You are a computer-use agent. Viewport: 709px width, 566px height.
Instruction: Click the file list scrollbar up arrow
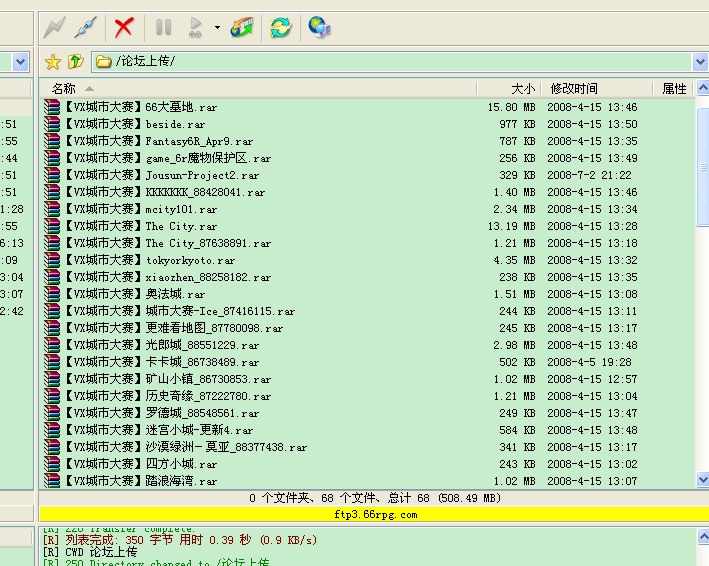703,87
